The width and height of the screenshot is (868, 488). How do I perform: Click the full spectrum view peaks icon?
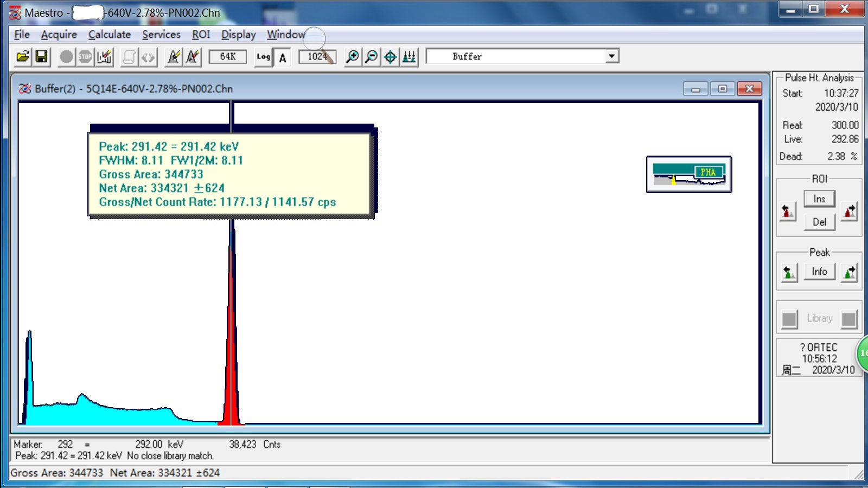point(410,56)
